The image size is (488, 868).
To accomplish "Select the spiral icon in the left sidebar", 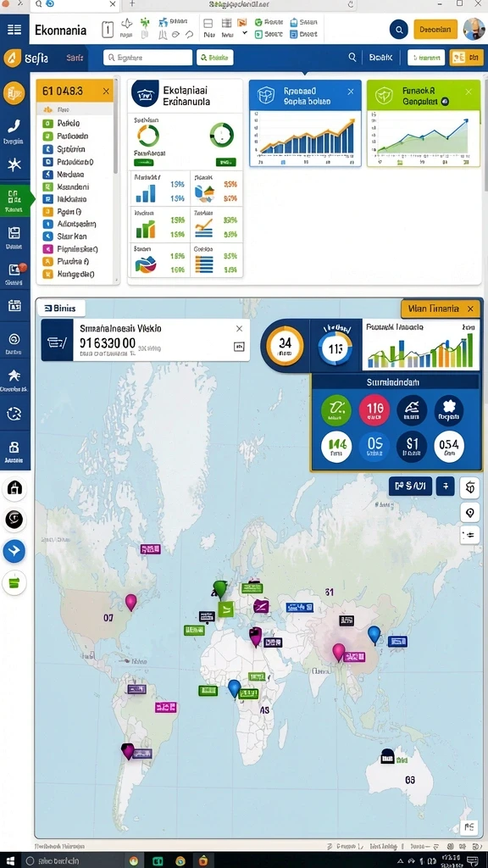I will pyautogui.click(x=14, y=339).
